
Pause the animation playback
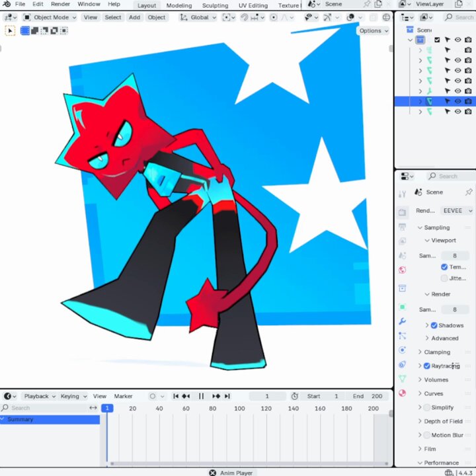(201, 396)
